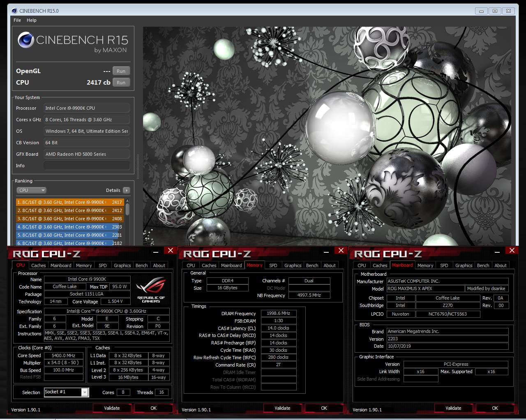Click the BIOS version 2203 field
Screen dimensions: 526x420
pos(448,339)
